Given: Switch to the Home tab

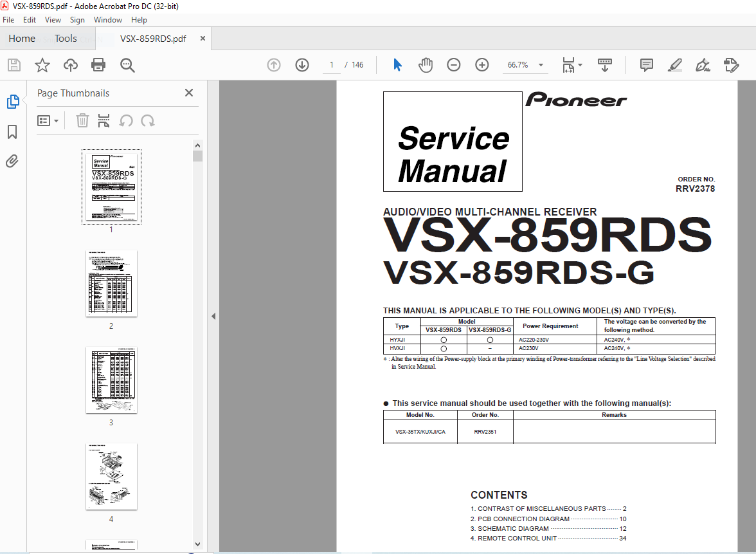Looking at the screenshot, I should [22, 39].
